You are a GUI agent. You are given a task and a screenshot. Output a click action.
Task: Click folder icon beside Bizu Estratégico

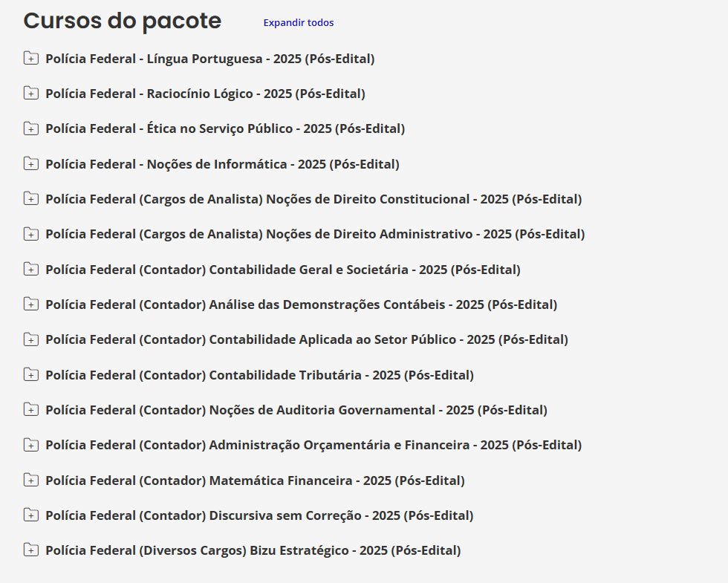[x=30, y=550]
